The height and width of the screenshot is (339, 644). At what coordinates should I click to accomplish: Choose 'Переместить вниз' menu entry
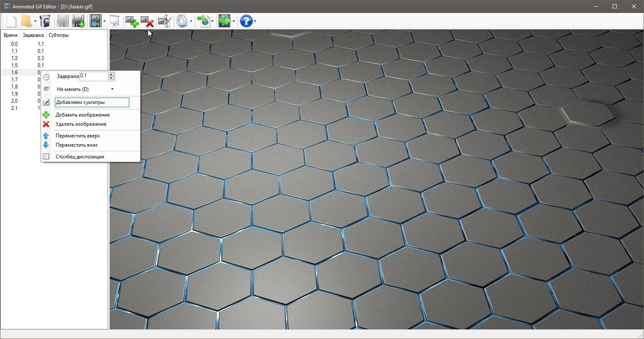click(x=77, y=145)
